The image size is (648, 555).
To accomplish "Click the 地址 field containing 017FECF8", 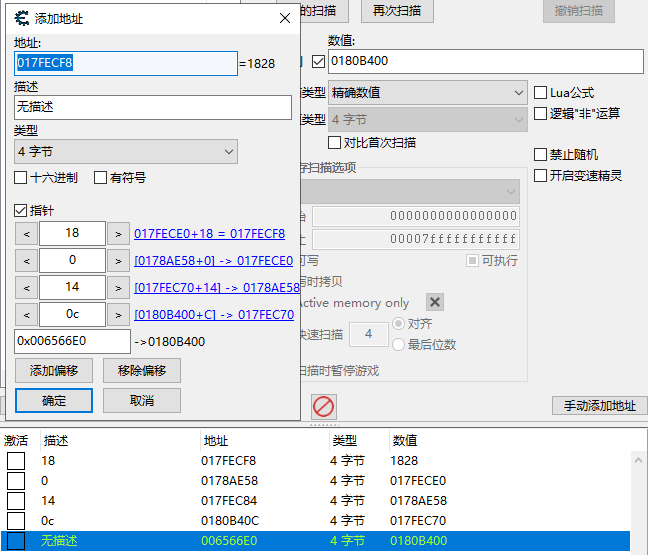I will pos(126,63).
